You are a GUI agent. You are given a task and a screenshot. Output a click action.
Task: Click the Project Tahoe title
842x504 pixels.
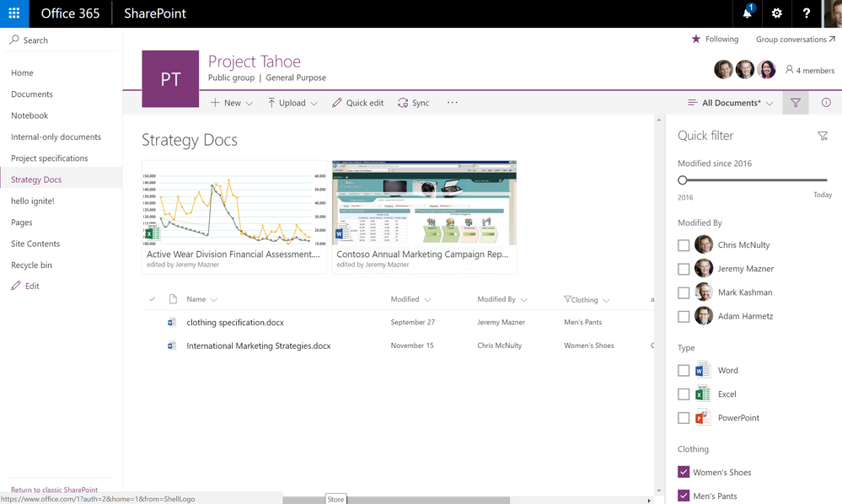[254, 62]
